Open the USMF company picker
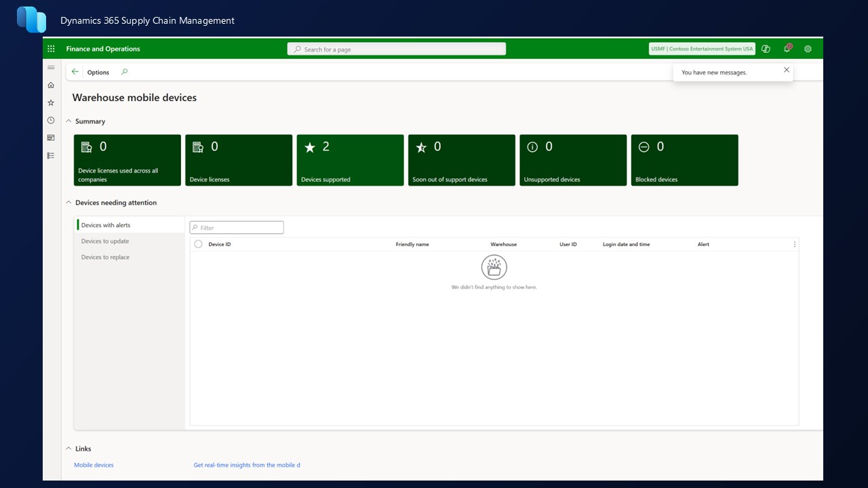 [702, 49]
